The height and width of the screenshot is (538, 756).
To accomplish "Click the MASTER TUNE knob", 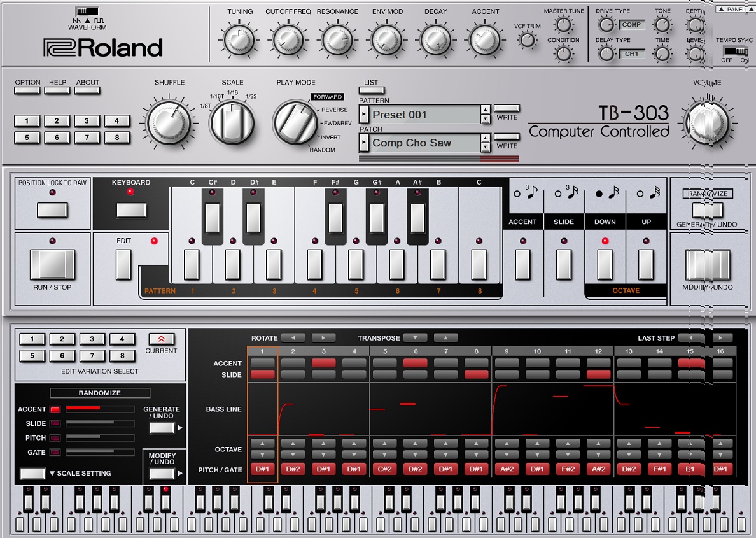I will (563, 25).
